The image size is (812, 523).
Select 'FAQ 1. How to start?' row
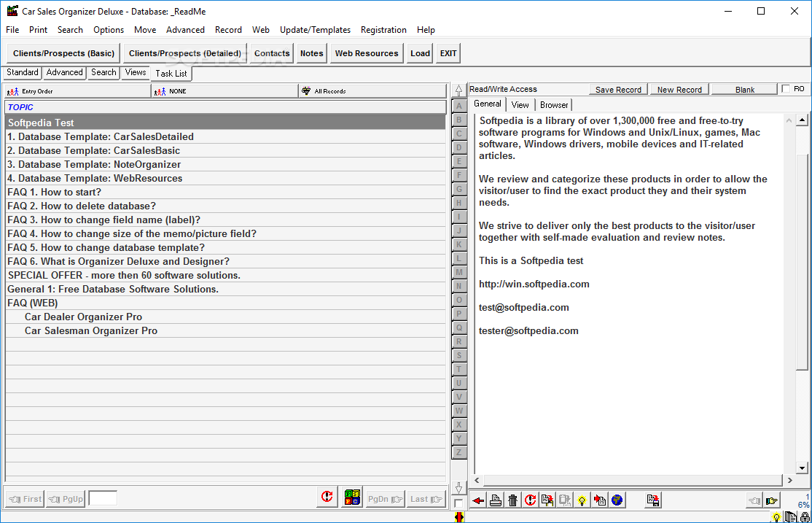(225, 192)
